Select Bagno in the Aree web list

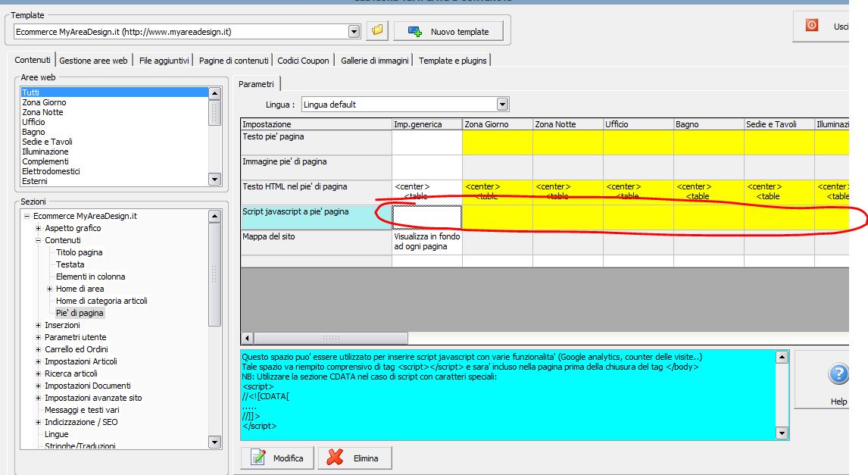114,133
